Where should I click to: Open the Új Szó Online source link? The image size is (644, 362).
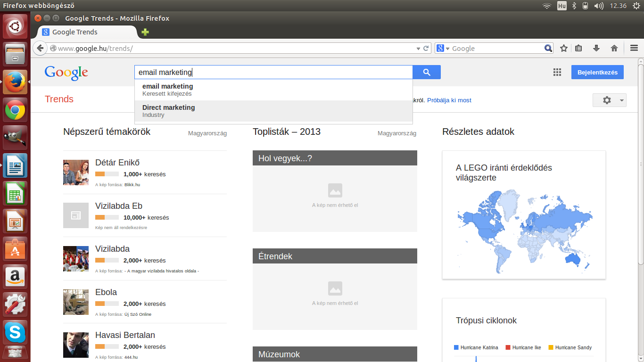tap(138, 314)
